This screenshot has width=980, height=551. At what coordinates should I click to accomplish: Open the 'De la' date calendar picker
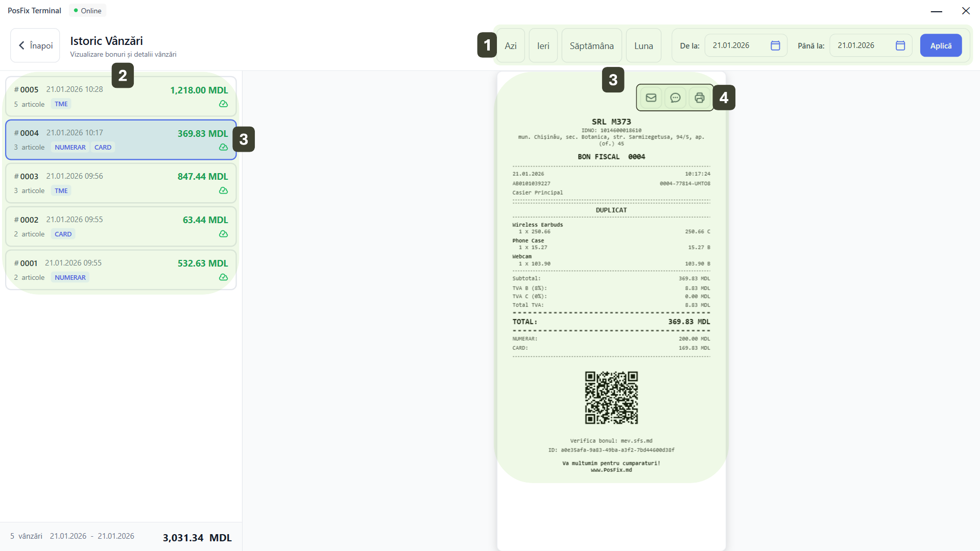(775, 45)
